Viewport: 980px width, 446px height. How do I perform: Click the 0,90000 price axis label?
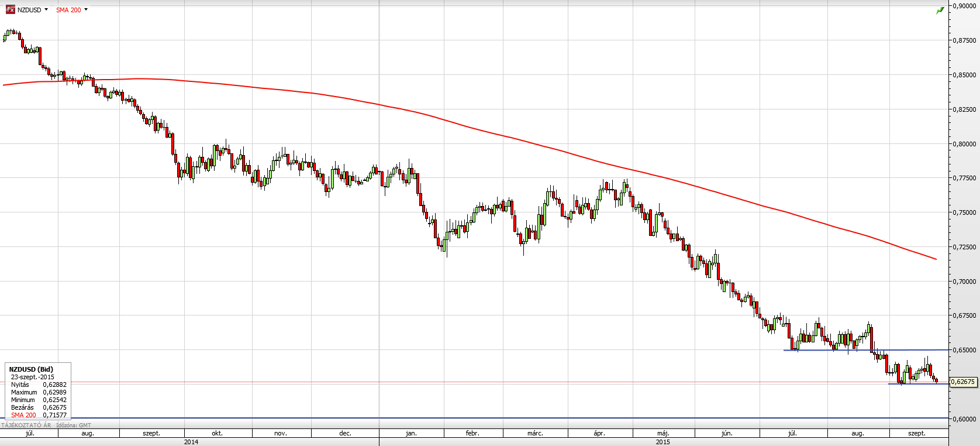click(965, 6)
